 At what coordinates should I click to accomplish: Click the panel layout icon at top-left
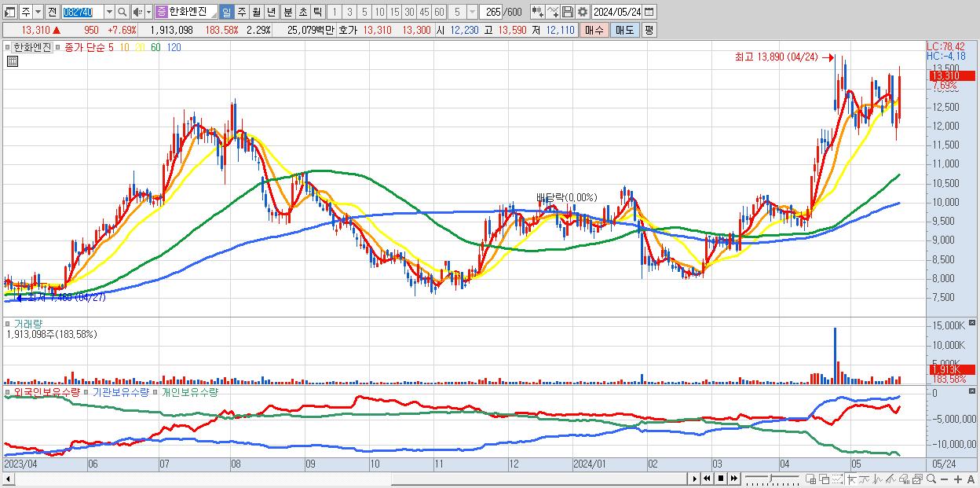tap(10, 12)
